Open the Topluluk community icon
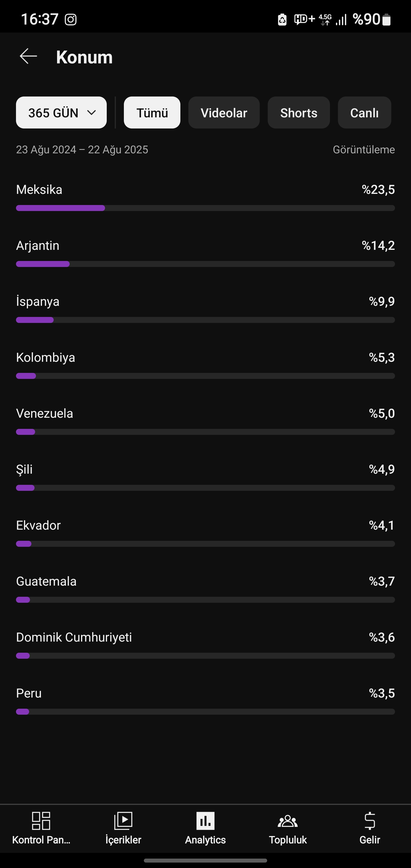The image size is (411, 868). (x=288, y=821)
